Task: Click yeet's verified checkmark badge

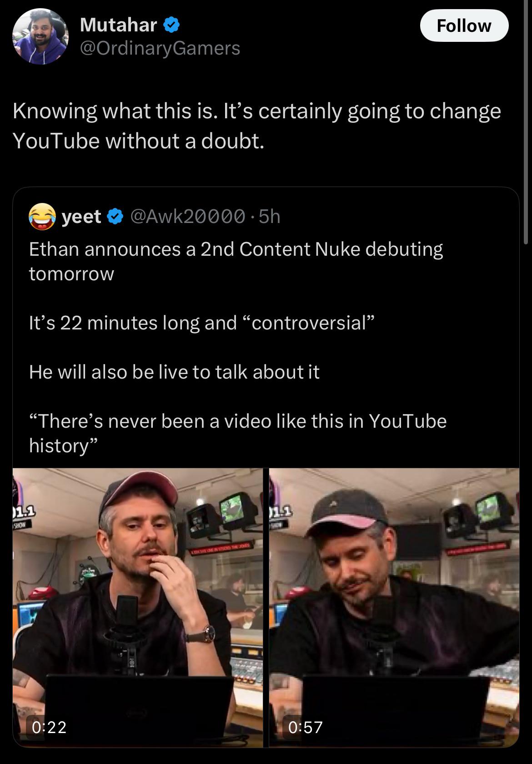Action: (115, 217)
